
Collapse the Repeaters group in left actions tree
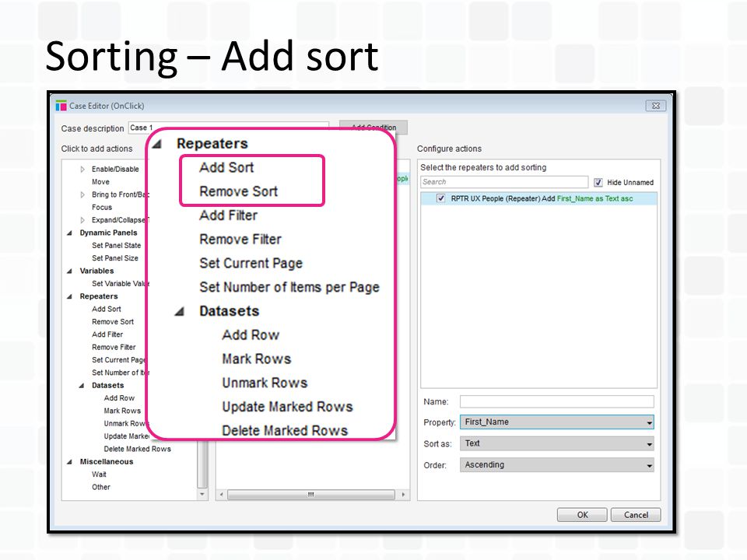[x=70, y=296]
